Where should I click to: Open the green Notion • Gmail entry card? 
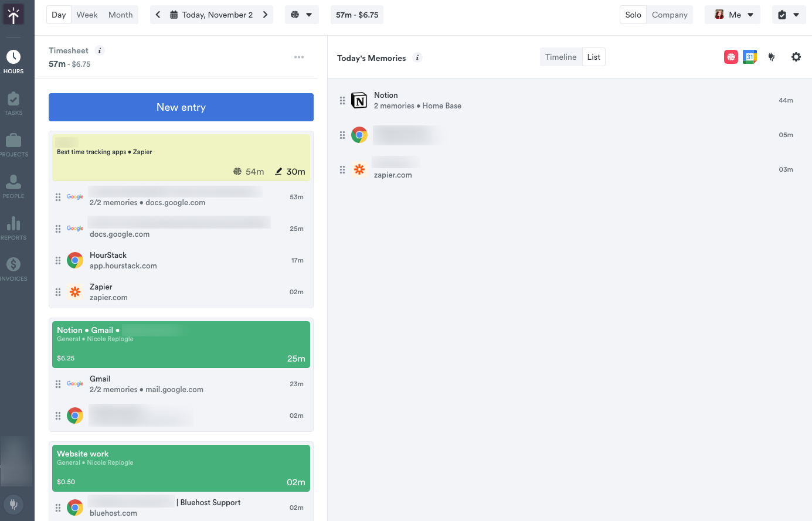(181, 345)
